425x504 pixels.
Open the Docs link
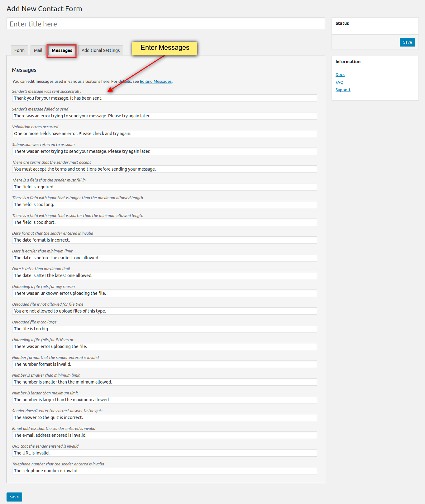click(340, 75)
